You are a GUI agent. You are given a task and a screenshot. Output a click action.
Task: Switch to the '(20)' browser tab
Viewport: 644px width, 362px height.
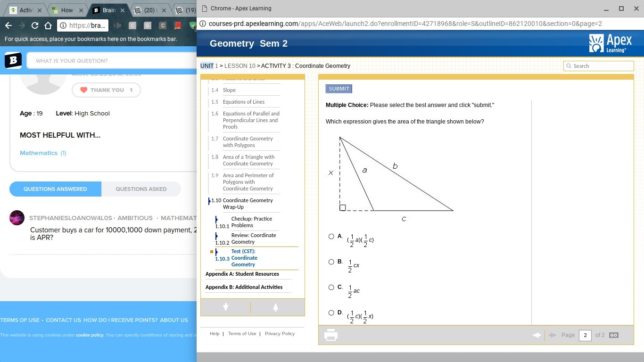pos(150,10)
